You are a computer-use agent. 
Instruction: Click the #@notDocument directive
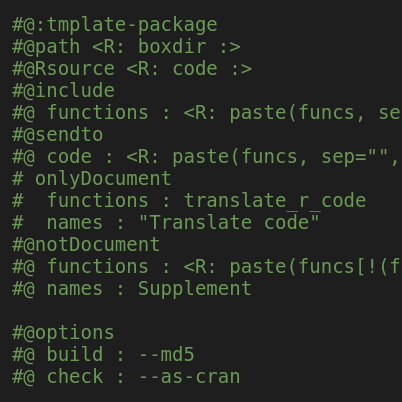[86, 245]
